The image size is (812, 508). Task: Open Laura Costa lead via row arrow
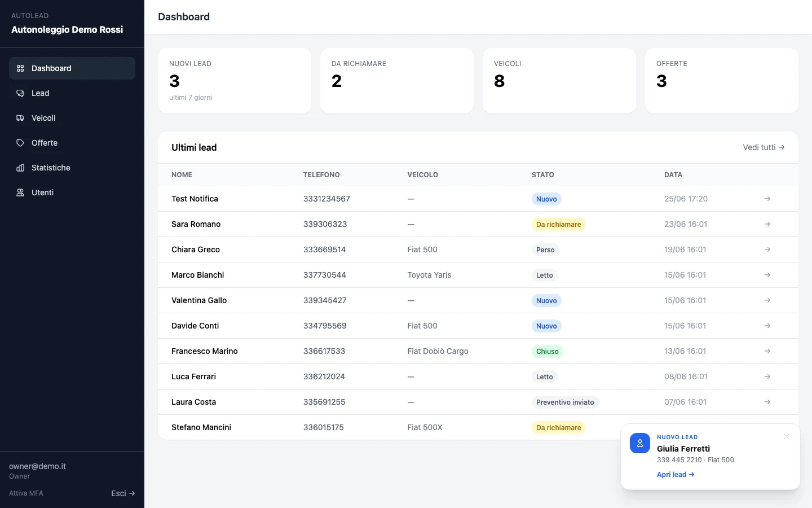coord(767,402)
